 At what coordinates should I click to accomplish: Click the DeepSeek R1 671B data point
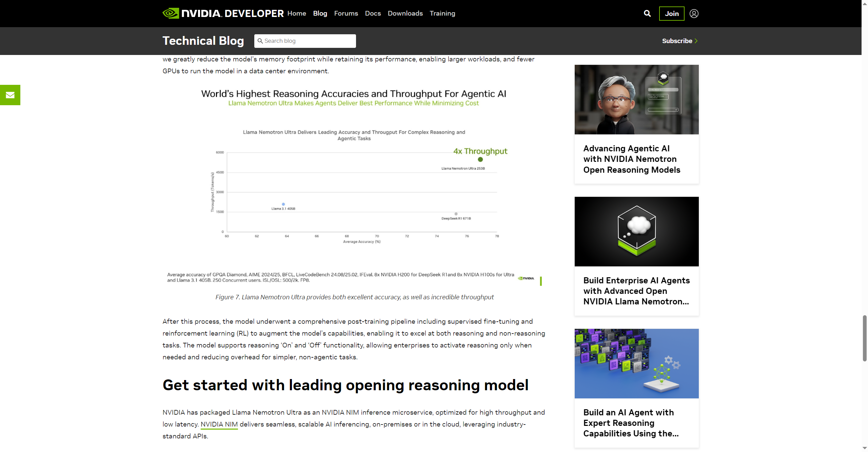click(456, 214)
